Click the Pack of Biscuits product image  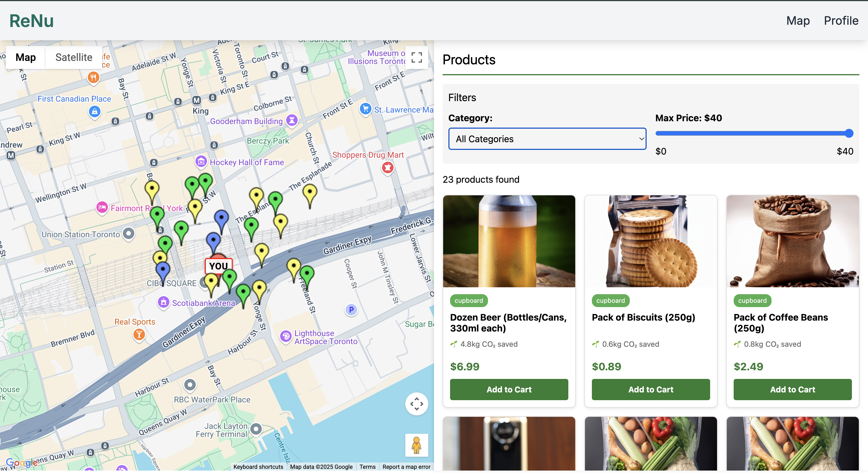click(651, 241)
